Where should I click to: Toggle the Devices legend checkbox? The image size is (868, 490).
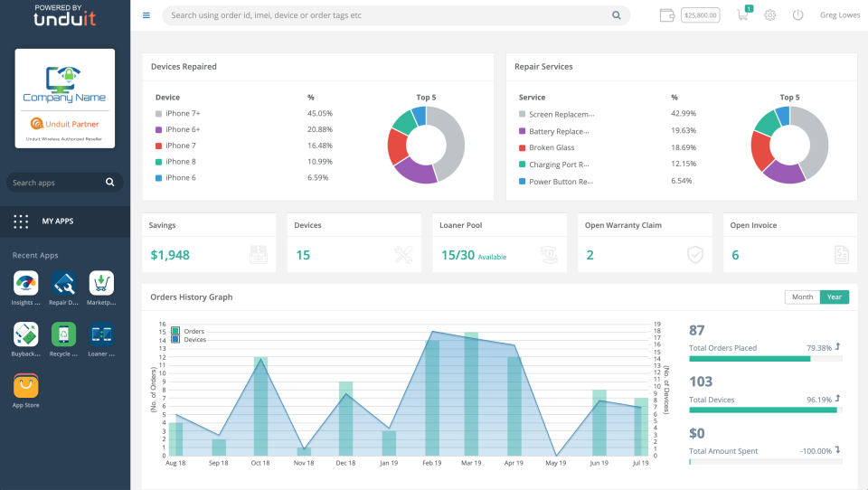175,339
